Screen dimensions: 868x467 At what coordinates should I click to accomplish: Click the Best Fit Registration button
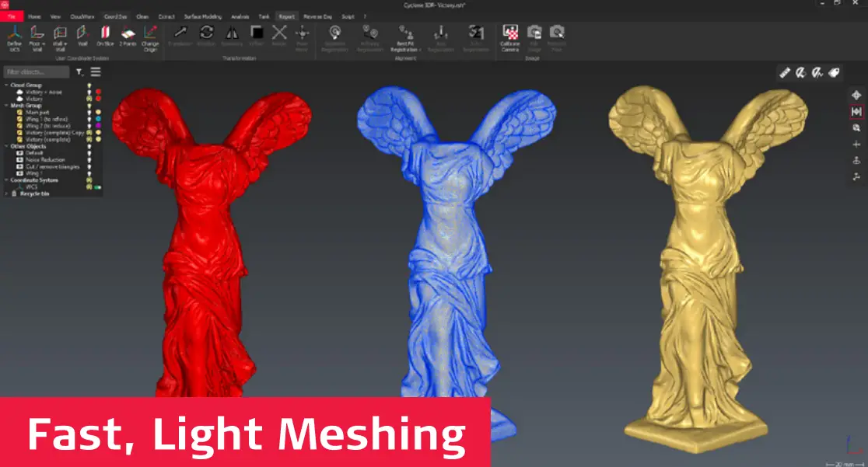(x=406, y=36)
